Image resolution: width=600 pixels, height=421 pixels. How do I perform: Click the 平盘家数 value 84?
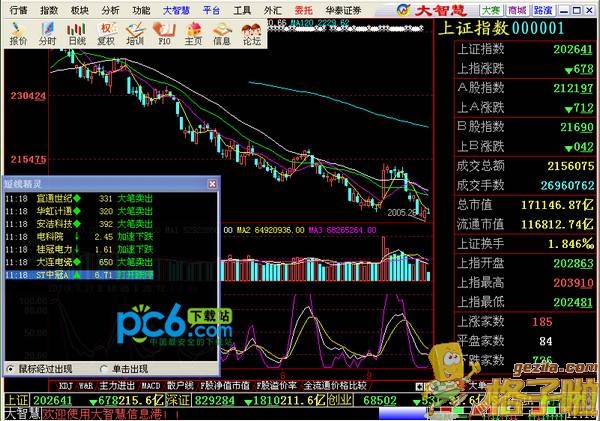[546, 341]
